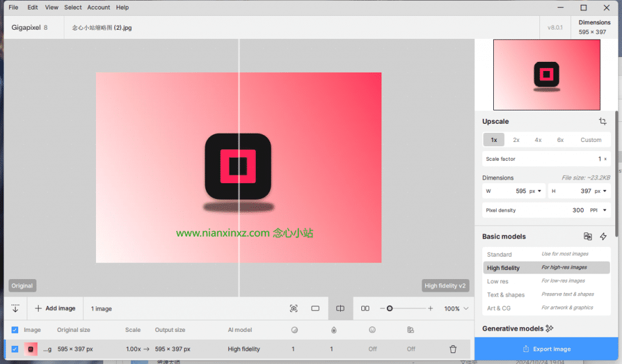Switch to side-by-side view icon
This screenshot has width=622, height=364.
tap(365, 309)
